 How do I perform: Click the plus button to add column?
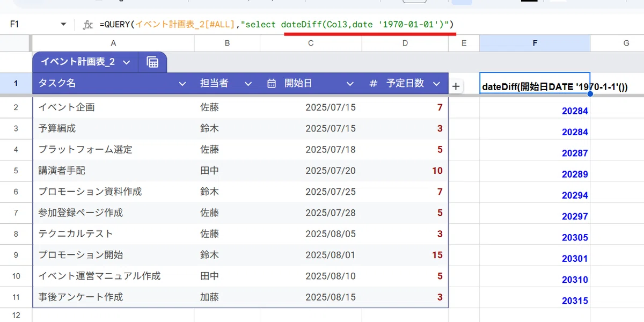(456, 86)
